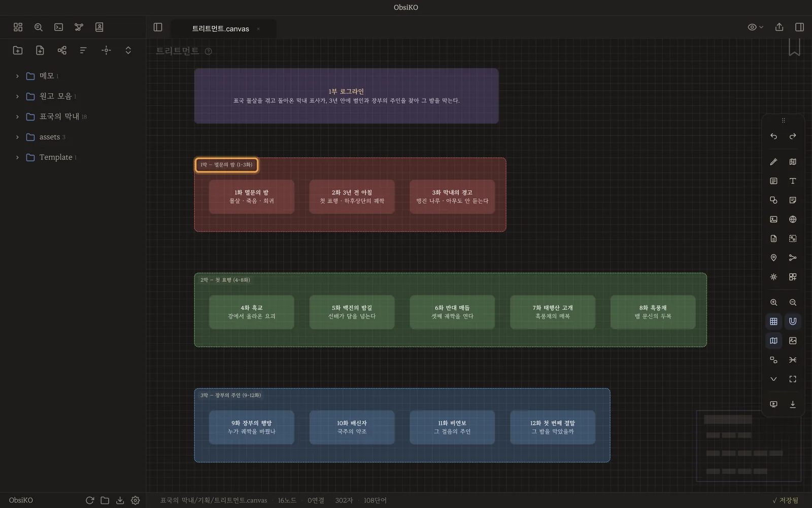Insert a web page globe embed

coord(793,219)
